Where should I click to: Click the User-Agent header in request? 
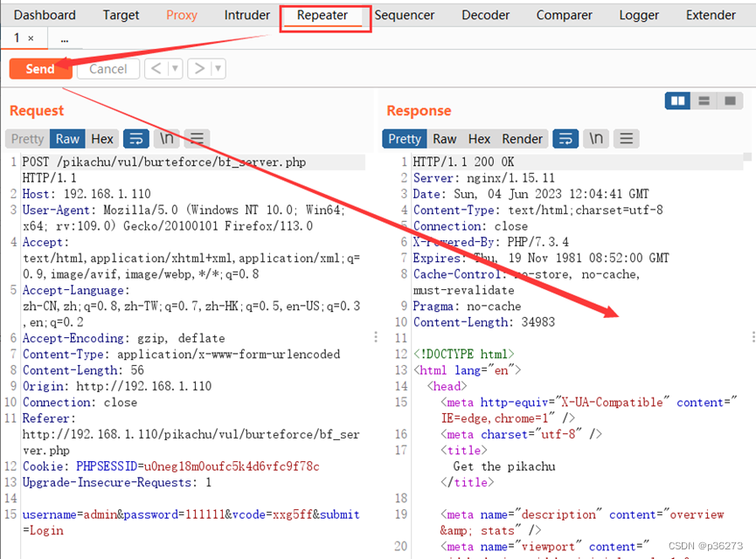[184, 217]
